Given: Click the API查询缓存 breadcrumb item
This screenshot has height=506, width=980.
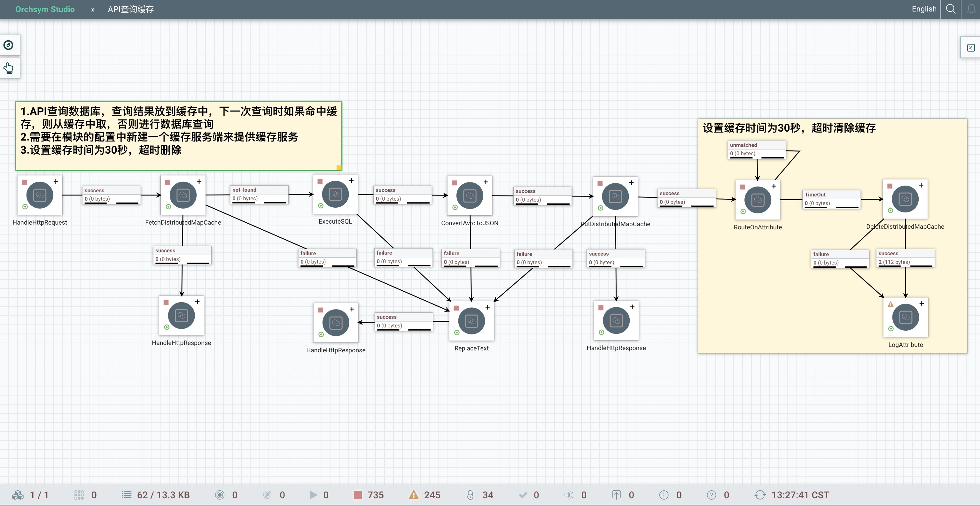Looking at the screenshot, I should tap(130, 9).
